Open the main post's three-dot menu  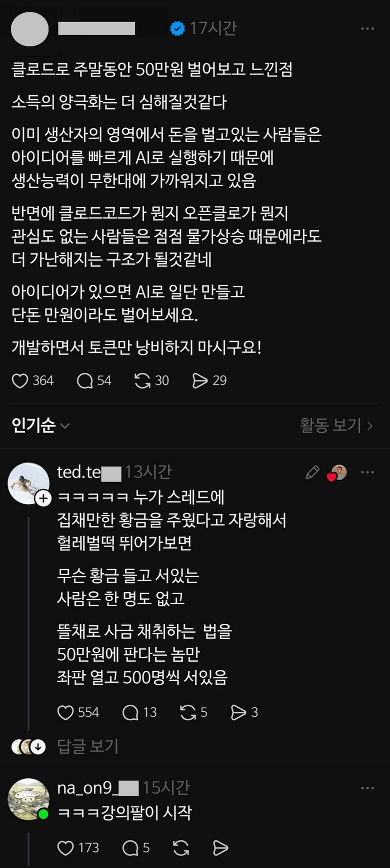(x=367, y=29)
